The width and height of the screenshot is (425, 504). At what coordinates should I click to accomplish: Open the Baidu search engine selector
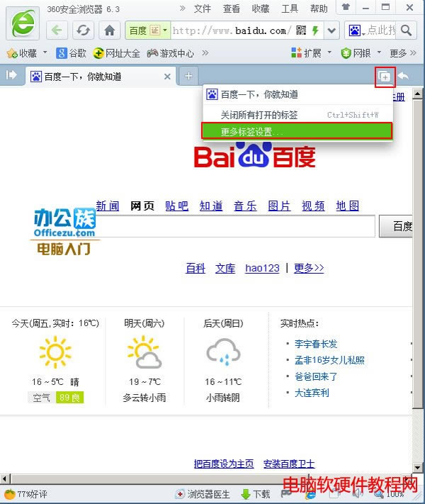(357, 31)
